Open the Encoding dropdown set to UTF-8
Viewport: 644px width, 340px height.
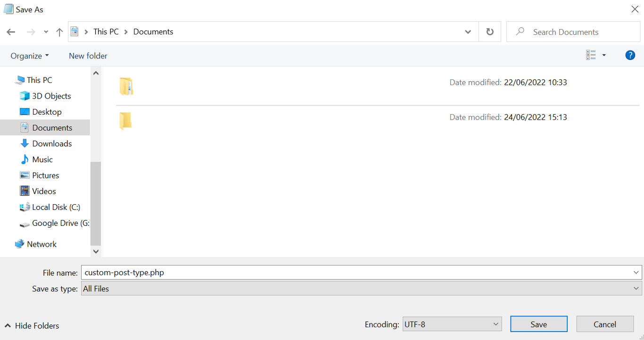tap(451, 324)
